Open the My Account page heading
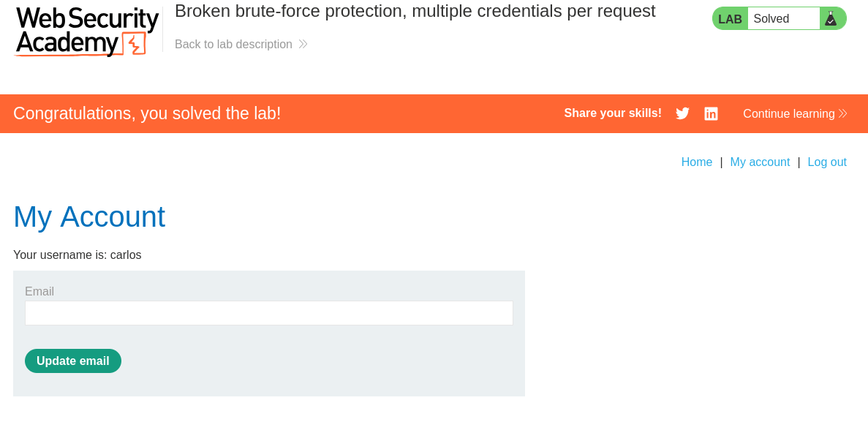Viewport: 868px width, 422px height. [x=89, y=217]
